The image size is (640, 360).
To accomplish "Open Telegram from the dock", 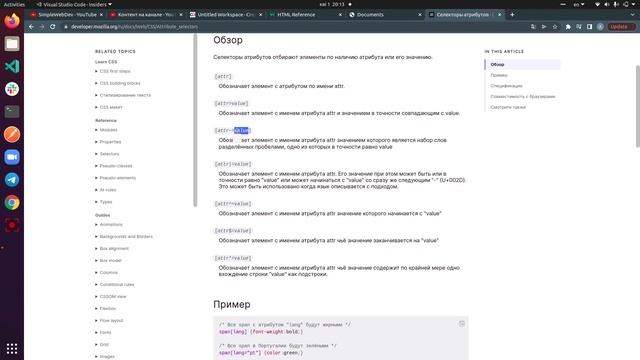I will (12, 180).
